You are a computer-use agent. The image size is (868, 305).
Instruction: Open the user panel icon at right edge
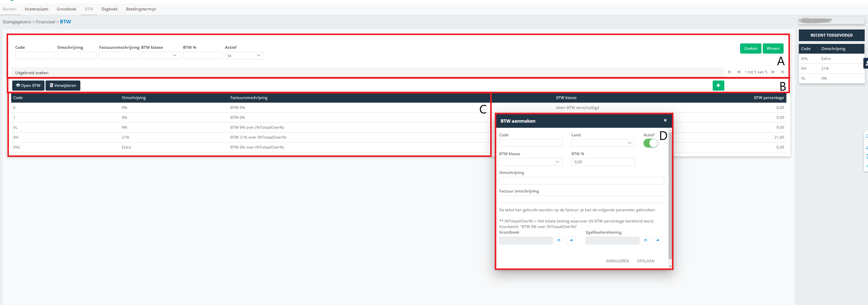866,63
